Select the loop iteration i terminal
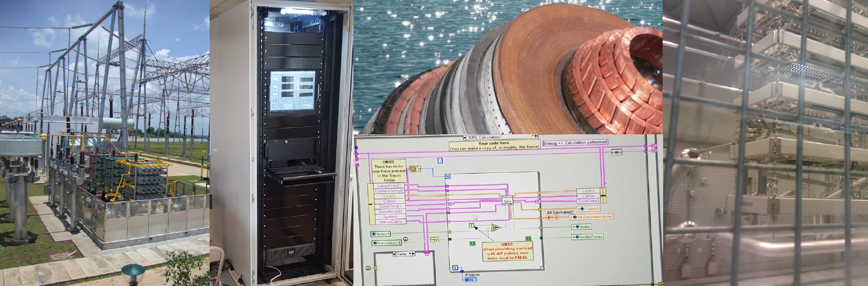The width and height of the screenshot is (868, 286). 455,268
